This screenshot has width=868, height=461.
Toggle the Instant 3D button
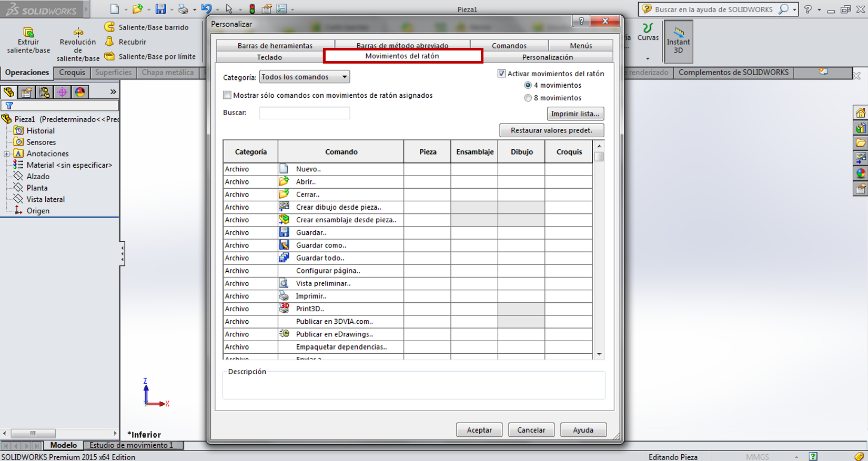tap(679, 42)
